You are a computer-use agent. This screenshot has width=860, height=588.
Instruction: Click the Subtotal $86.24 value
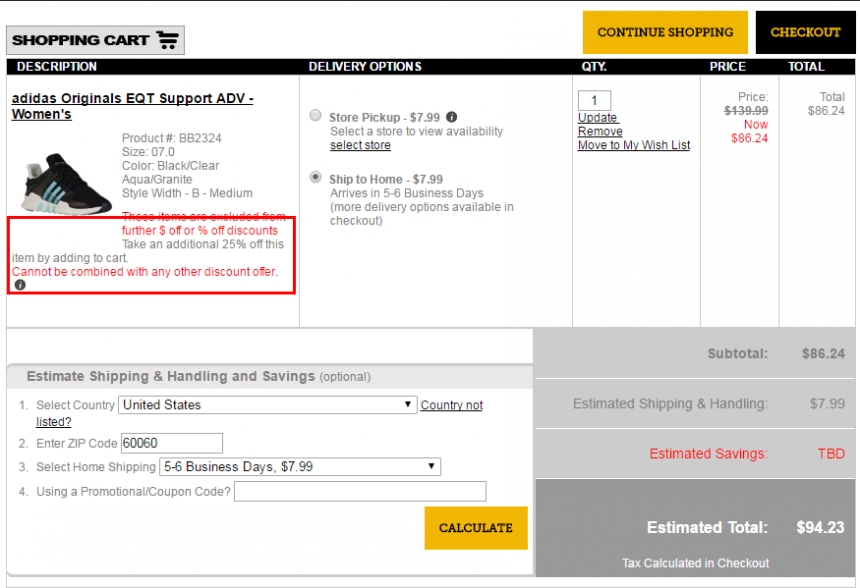[823, 354]
